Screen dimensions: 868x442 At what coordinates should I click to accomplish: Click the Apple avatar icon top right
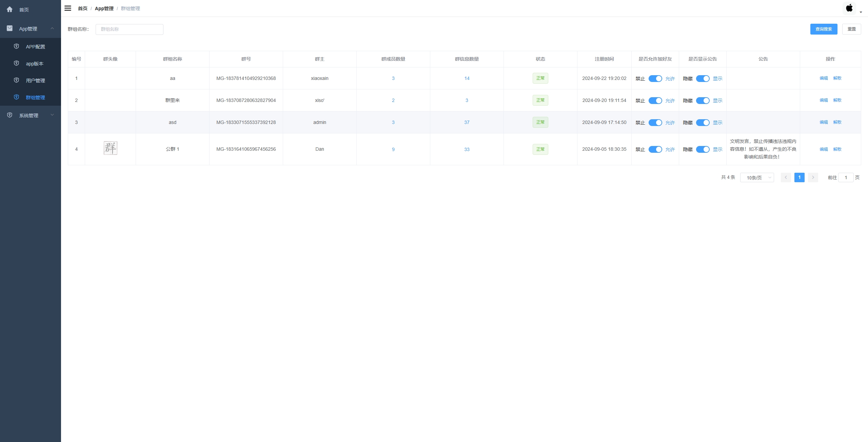pos(849,8)
